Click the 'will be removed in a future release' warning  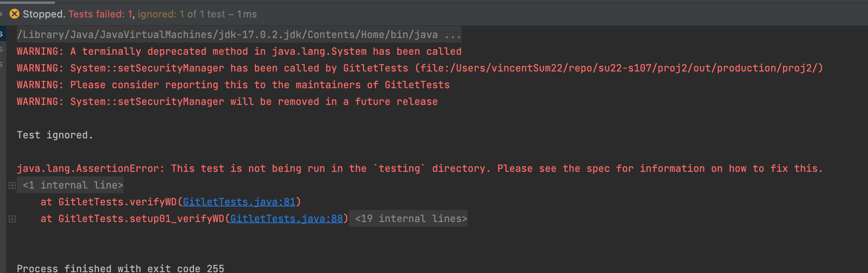click(227, 102)
